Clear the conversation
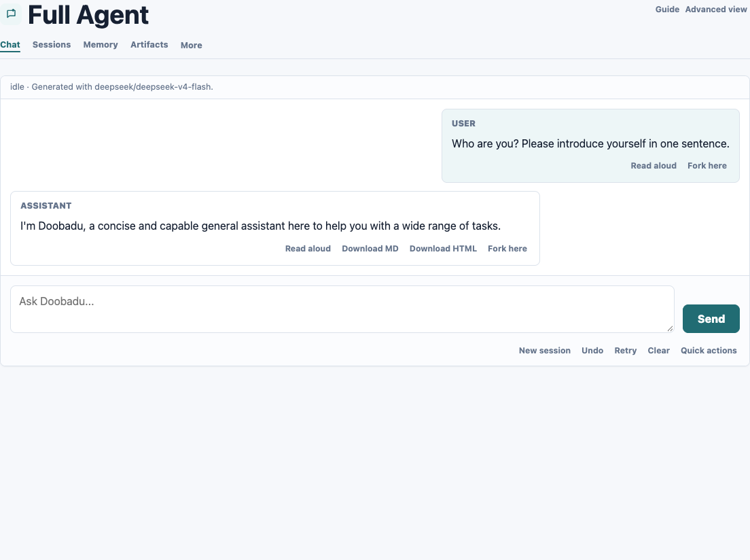 (x=659, y=351)
